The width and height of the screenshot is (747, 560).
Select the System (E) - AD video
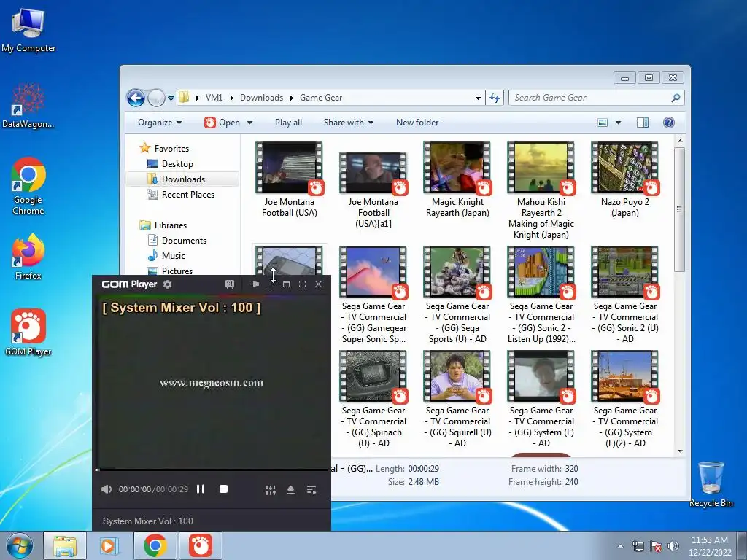coord(541,399)
